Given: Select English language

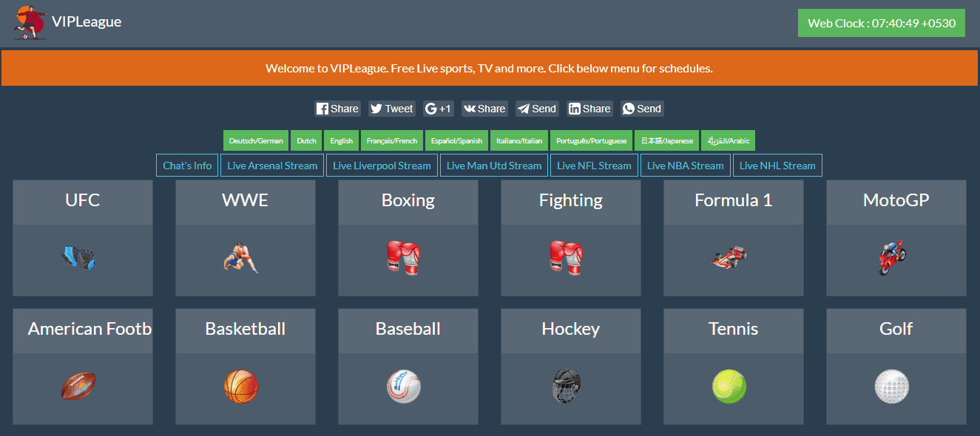Looking at the screenshot, I should [342, 140].
